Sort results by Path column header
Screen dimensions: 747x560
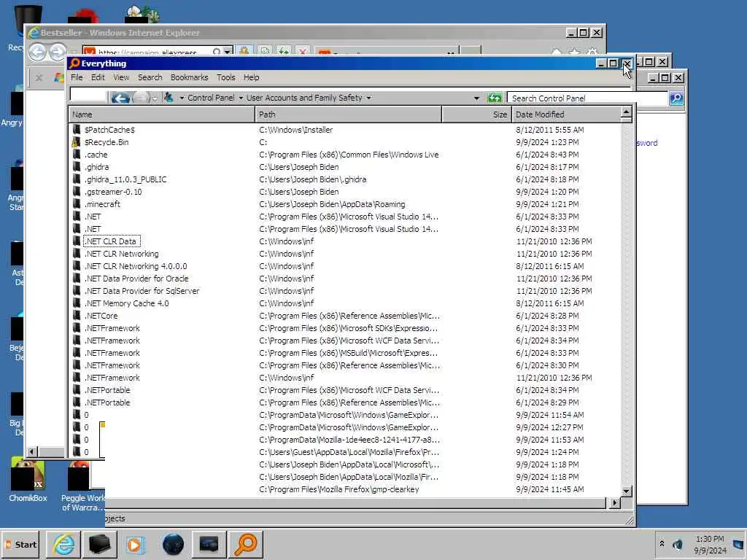pyautogui.click(x=348, y=114)
